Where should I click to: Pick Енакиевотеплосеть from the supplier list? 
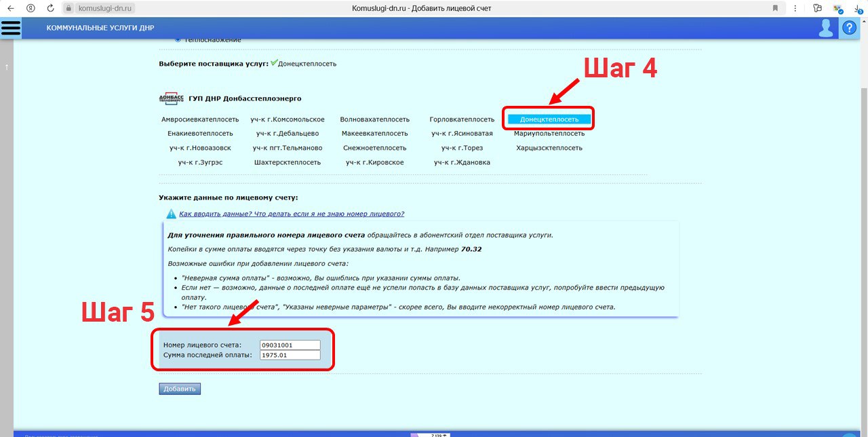point(200,134)
